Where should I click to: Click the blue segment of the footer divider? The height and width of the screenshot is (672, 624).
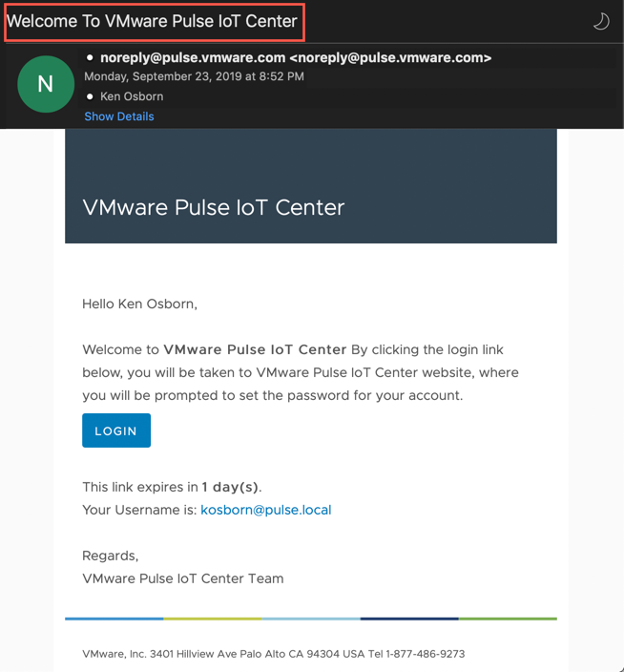tap(114, 619)
